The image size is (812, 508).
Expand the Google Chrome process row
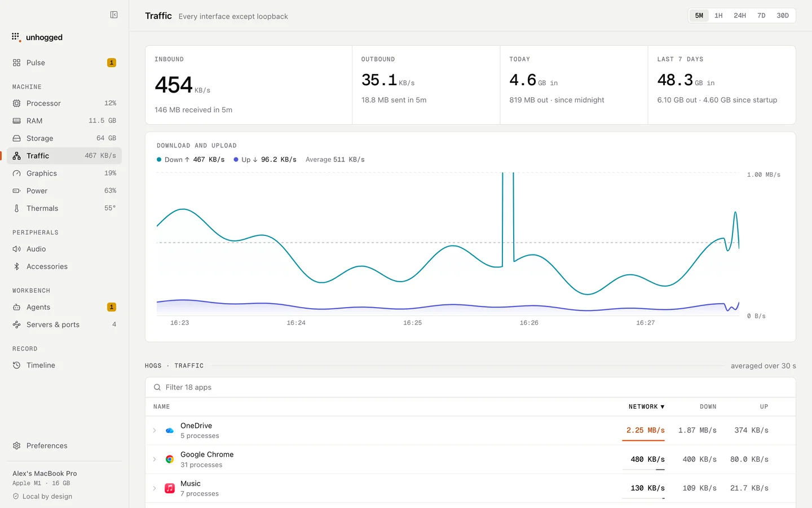point(155,459)
